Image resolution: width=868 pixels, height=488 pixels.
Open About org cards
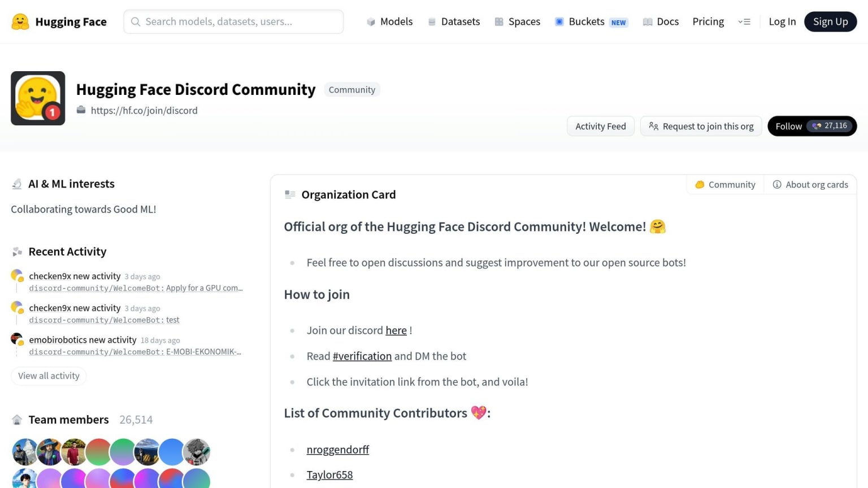pyautogui.click(x=810, y=185)
